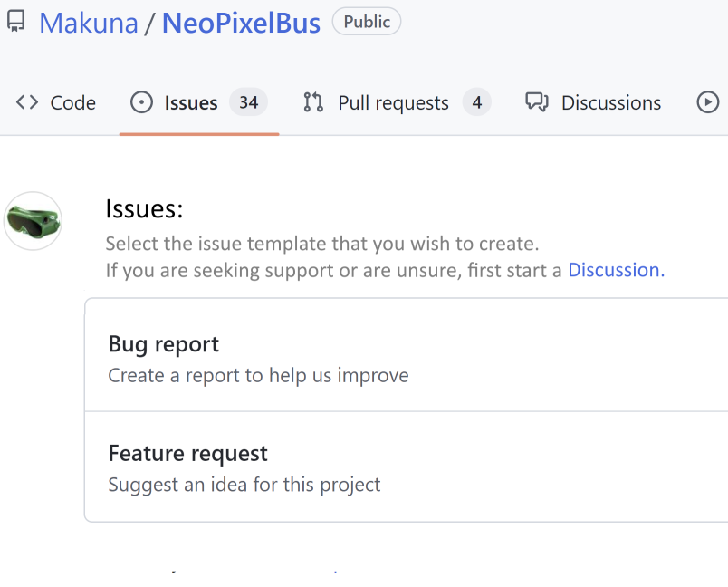Image resolution: width=728 pixels, height=587 pixels.
Task: Click the speech-bubble icon on Discussions
Action: (536, 102)
